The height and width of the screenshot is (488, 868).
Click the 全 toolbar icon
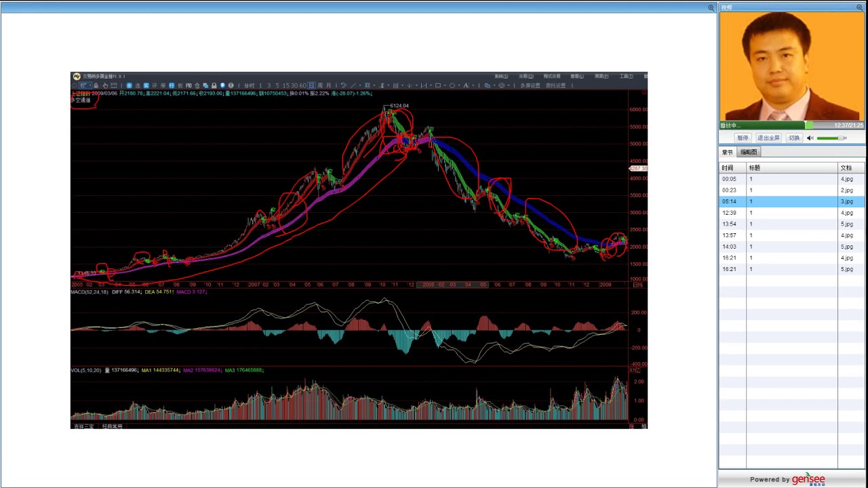(x=130, y=85)
